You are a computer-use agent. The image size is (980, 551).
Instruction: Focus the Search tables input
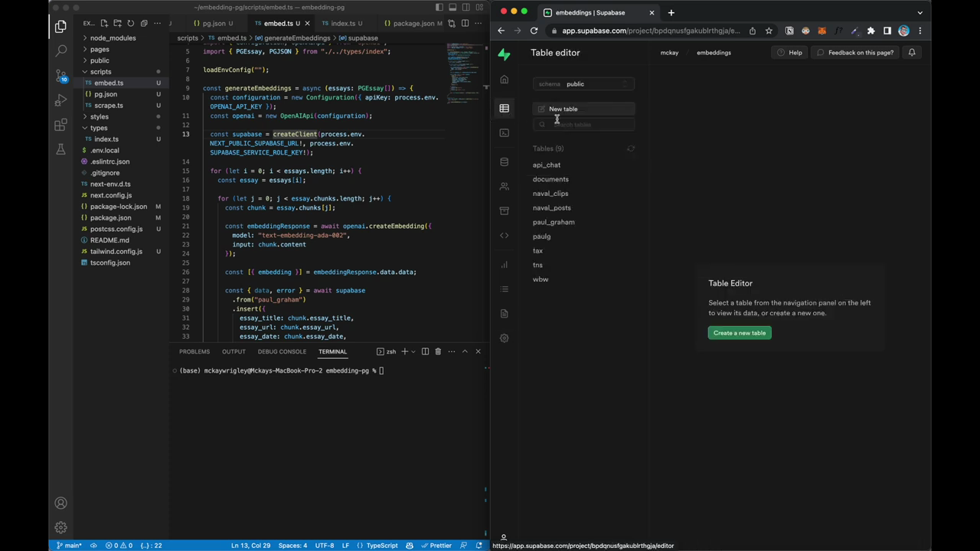(583, 124)
